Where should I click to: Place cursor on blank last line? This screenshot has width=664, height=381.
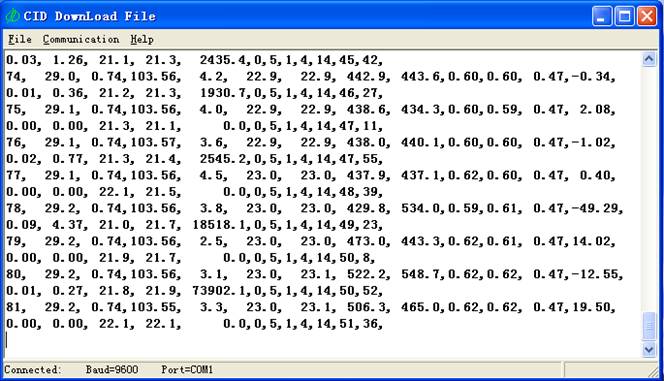click(x=322, y=340)
